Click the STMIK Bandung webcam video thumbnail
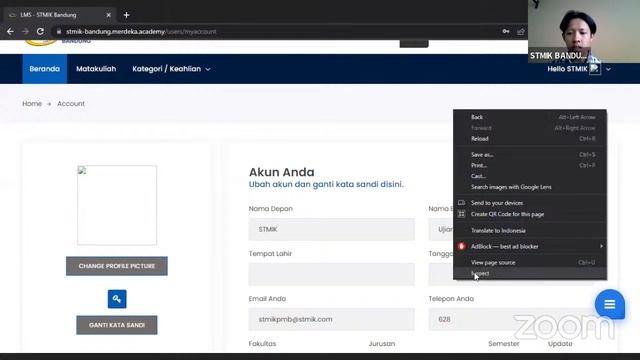 [584, 31]
